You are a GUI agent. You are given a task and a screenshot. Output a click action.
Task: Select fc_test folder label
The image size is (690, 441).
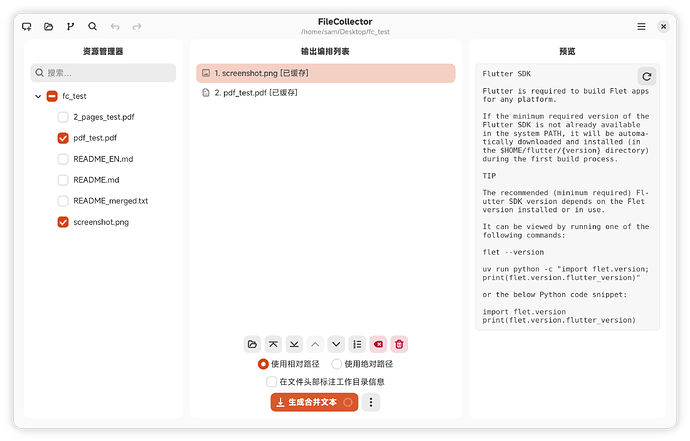tap(74, 96)
